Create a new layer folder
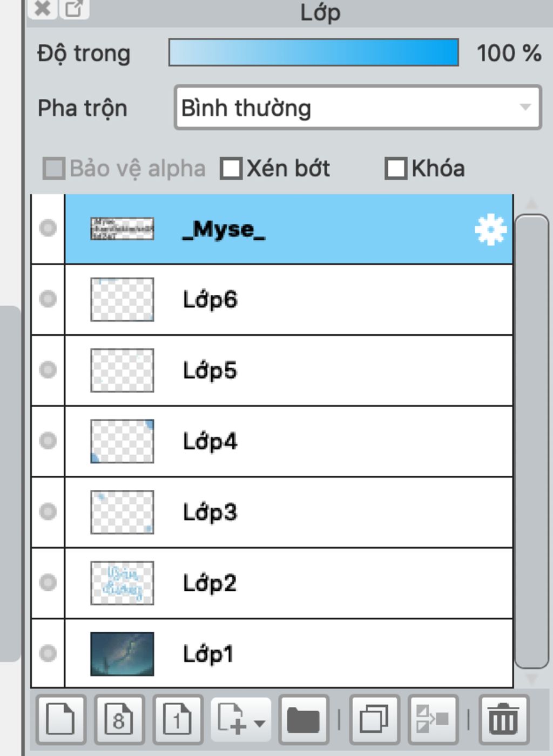This screenshot has height=756, width=553. 304,720
